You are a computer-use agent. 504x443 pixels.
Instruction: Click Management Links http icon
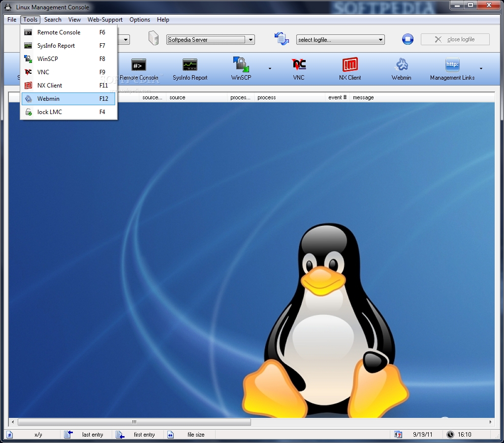point(452,64)
